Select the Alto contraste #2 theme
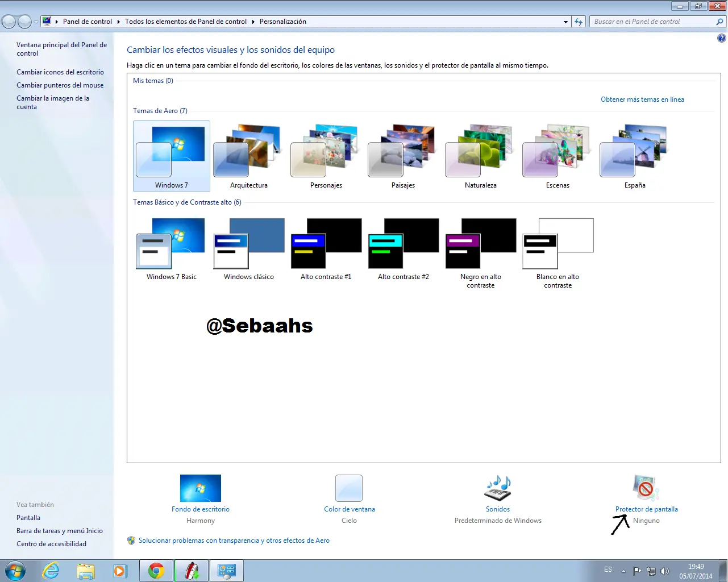This screenshot has height=582, width=728. pyautogui.click(x=403, y=249)
